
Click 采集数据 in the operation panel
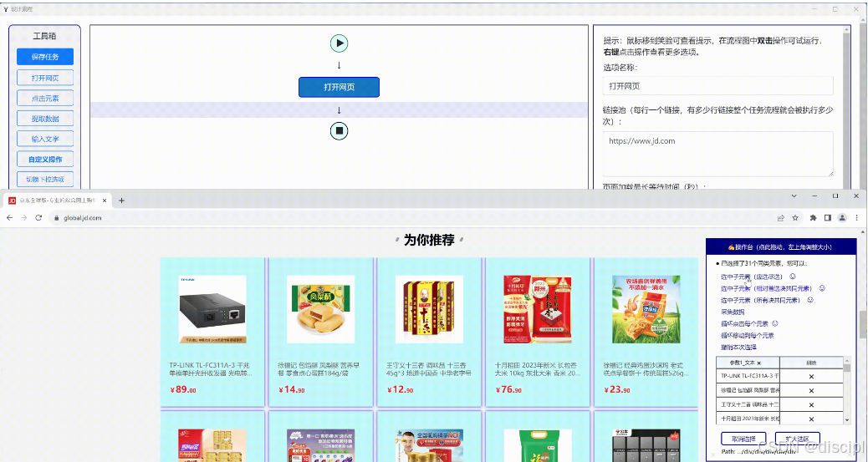coord(733,312)
